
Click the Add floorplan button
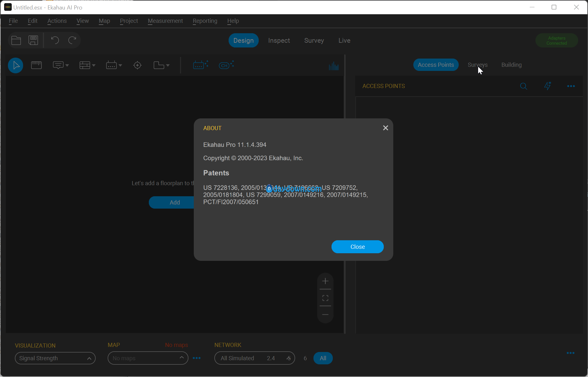(172, 203)
